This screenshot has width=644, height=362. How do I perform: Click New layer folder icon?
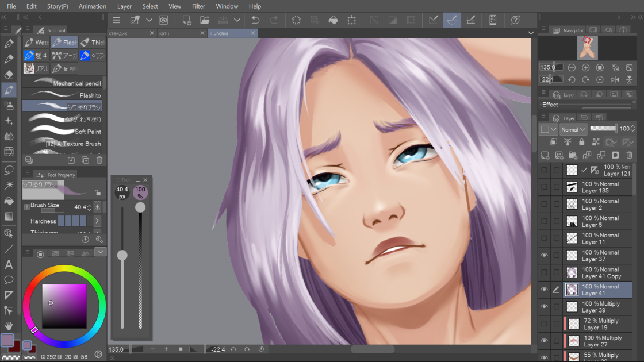click(x=573, y=155)
